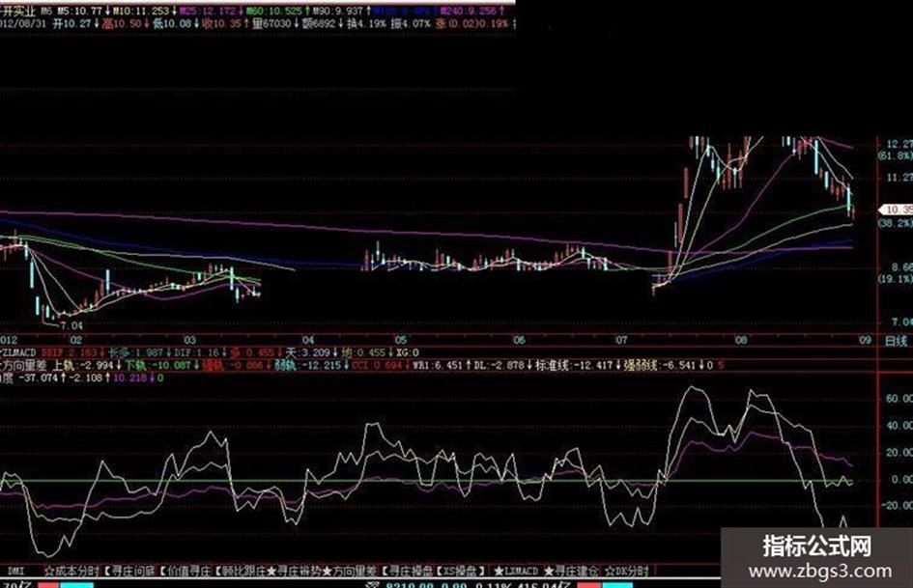The height and width of the screenshot is (588, 913).
Task: Click the WR1:6.451 indicator value
Action: [x=438, y=366]
